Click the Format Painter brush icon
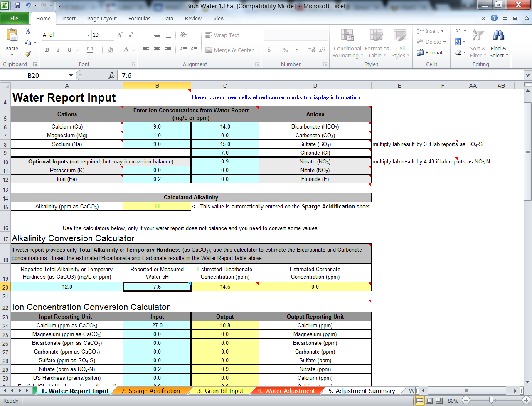 27,53
